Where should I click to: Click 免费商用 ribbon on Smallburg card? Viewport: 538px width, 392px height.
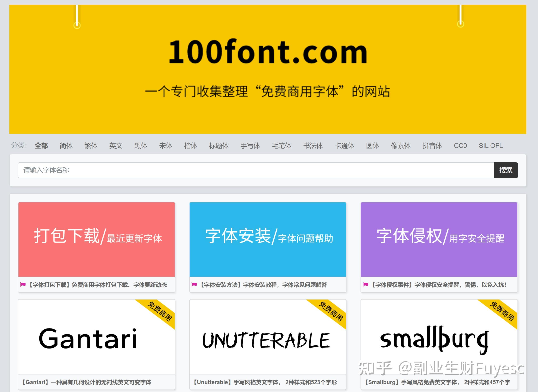click(502, 311)
